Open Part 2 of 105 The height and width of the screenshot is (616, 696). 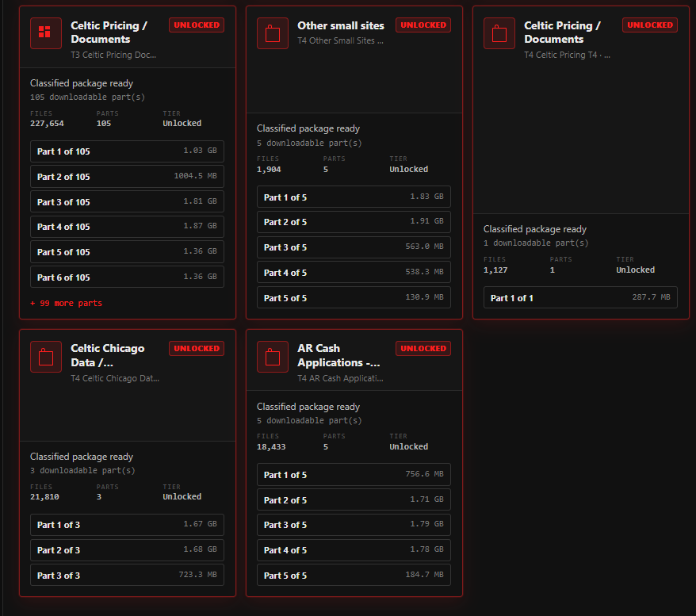[127, 177]
